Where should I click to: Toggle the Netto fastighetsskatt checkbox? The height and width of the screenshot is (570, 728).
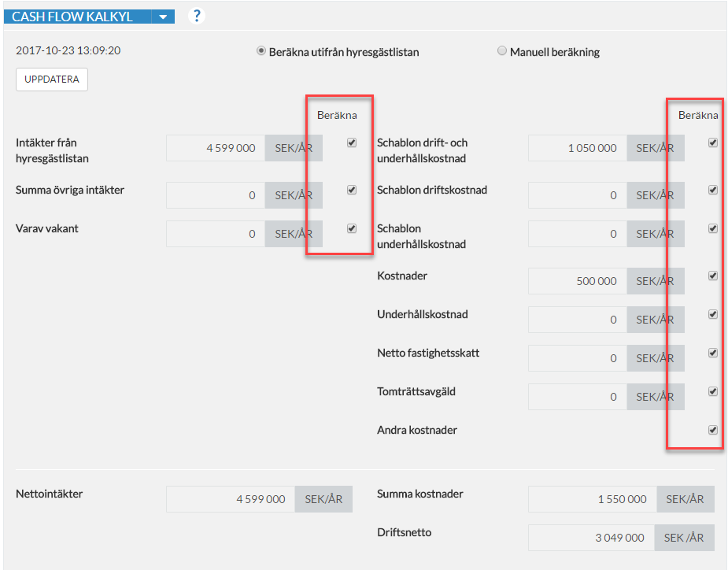coord(713,353)
